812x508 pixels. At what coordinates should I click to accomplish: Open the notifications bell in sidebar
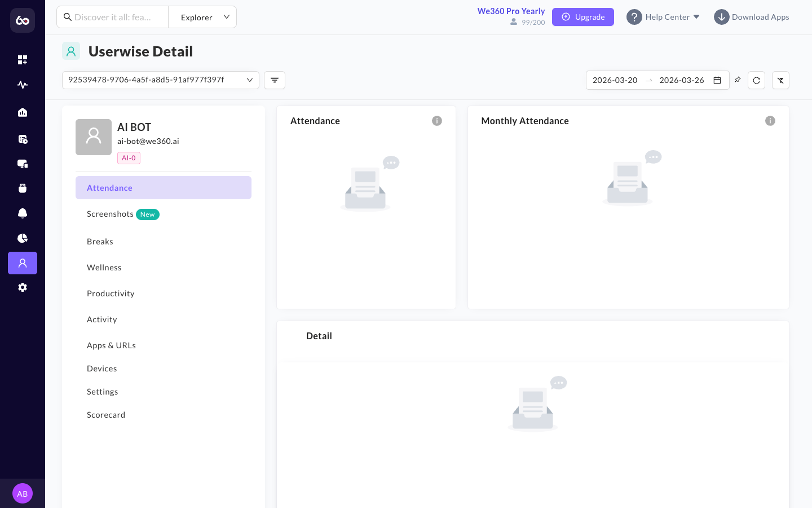(x=23, y=213)
